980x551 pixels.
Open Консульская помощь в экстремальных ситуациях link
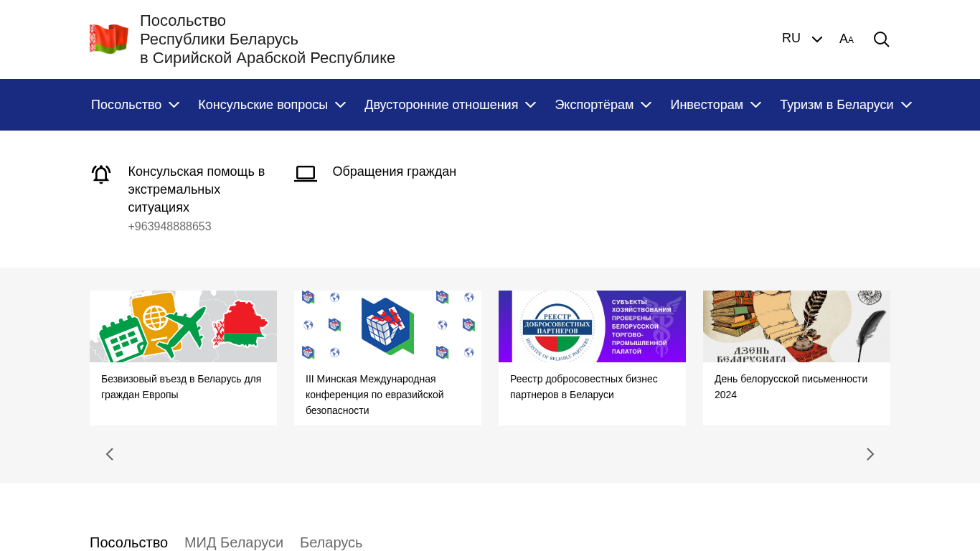(x=197, y=189)
